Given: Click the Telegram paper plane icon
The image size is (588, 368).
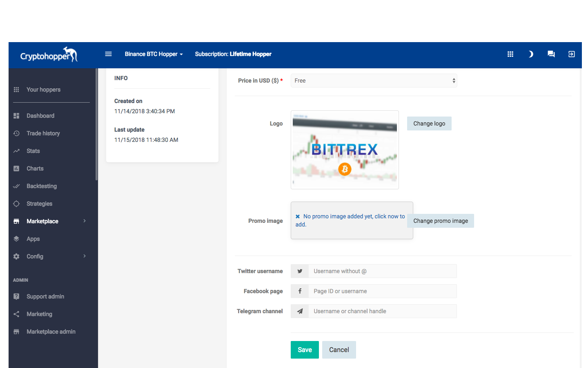Looking at the screenshot, I should pos(300,311).
